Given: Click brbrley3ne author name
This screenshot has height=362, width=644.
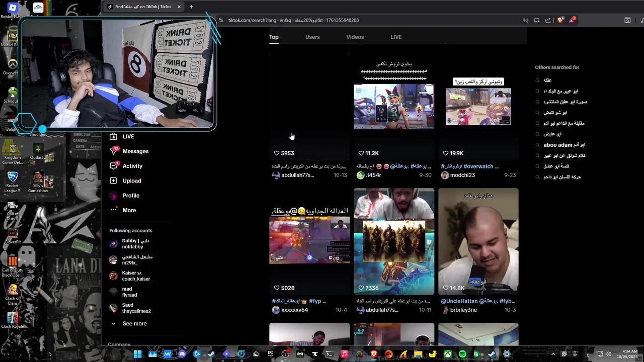Looking at the screenshot, I should coord(463,310).
